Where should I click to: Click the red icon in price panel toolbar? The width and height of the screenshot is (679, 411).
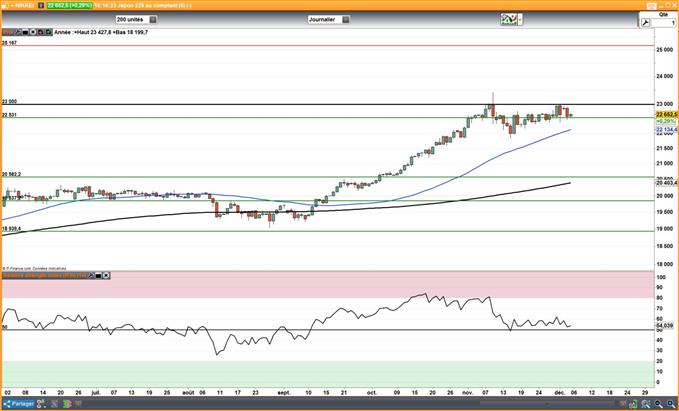point(41,32)
